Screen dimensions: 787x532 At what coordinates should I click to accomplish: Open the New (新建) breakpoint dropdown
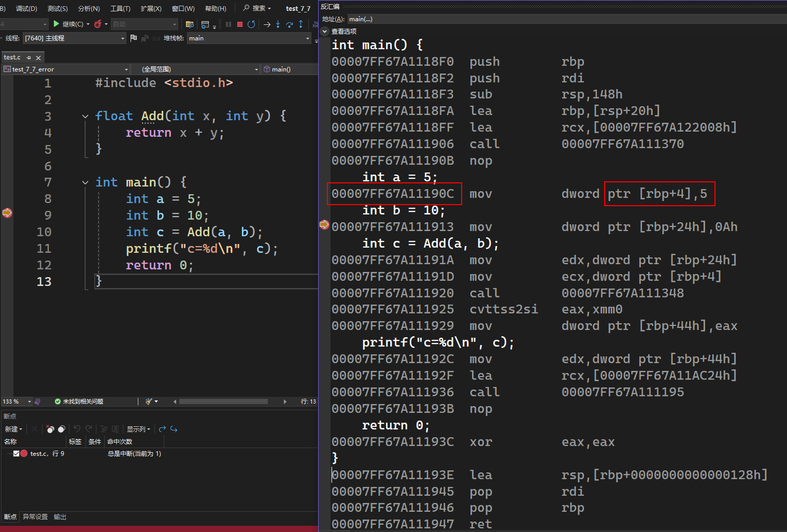(13, 429)
